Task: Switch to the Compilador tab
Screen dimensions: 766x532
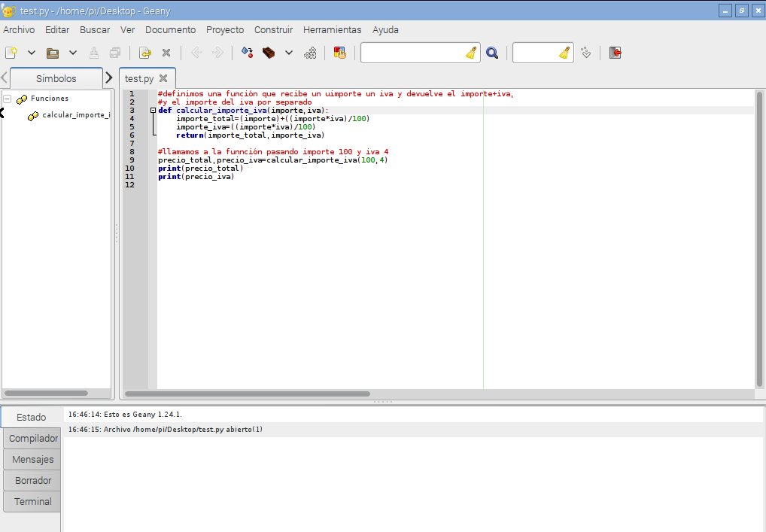Action: point(33,438)
